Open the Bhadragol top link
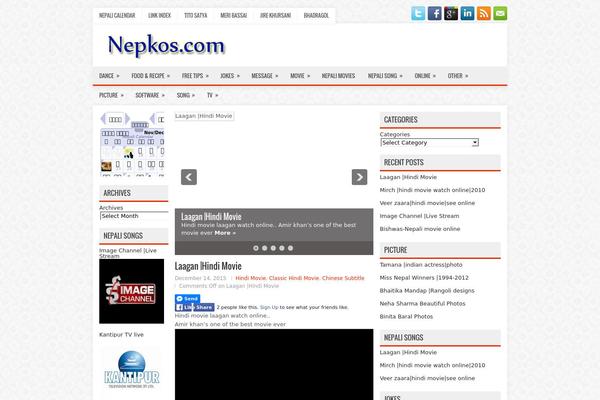 point(316,15)
